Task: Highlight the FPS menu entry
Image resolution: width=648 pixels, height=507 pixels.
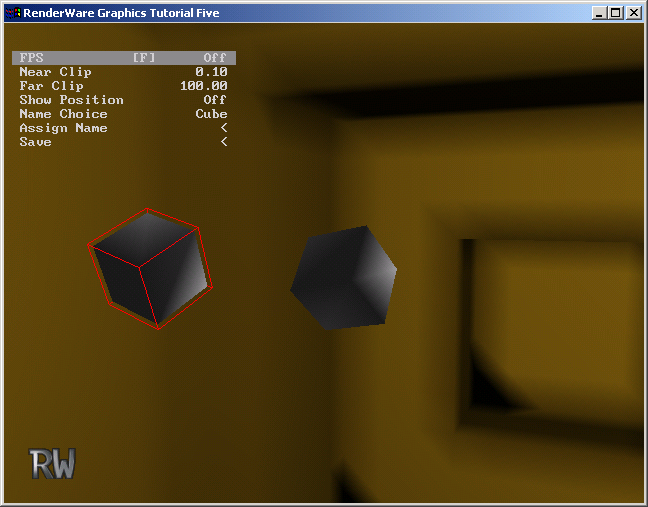Action: (x=31, y=58)
